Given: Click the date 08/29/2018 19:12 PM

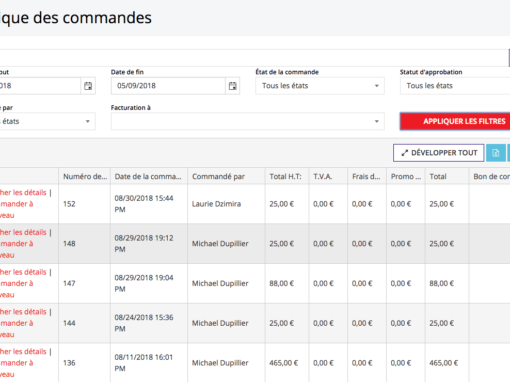Looking at the screenshot, I should point(144,244).
